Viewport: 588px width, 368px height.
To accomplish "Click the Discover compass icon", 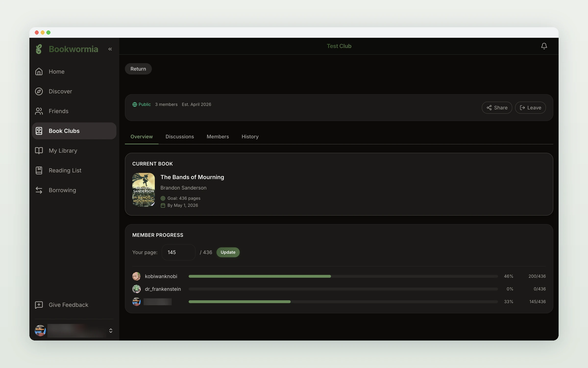I will [x=39, y=91].
